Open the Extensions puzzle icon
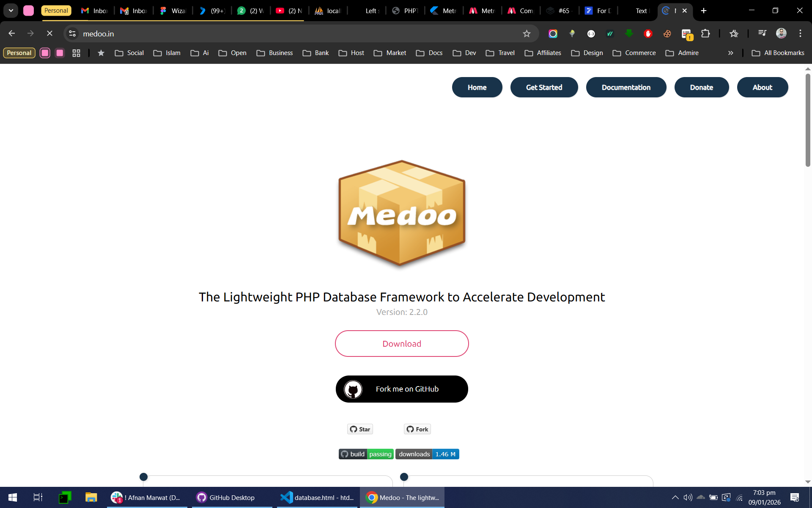The width and height of the screenshot is (812, 508). pos(705,33)
